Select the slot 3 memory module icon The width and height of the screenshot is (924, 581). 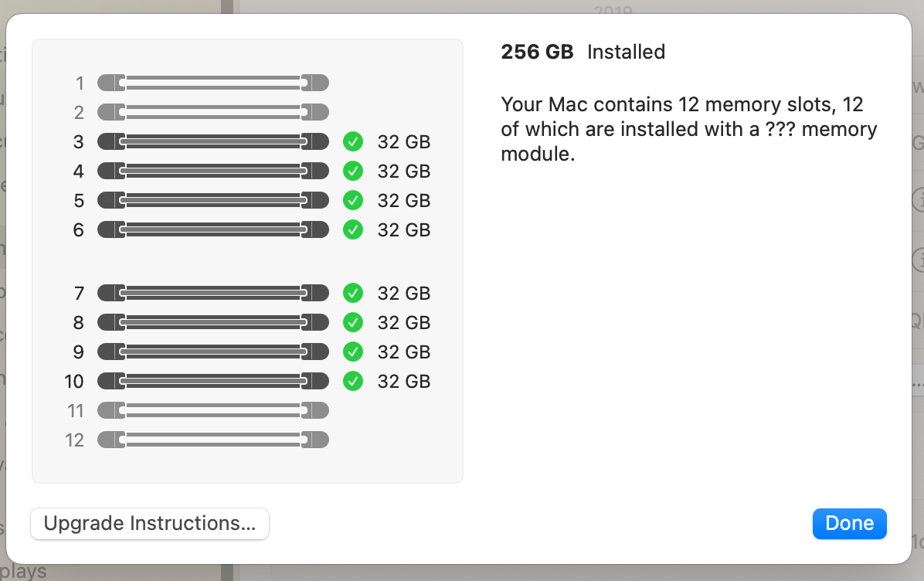(x=213, y=141)
